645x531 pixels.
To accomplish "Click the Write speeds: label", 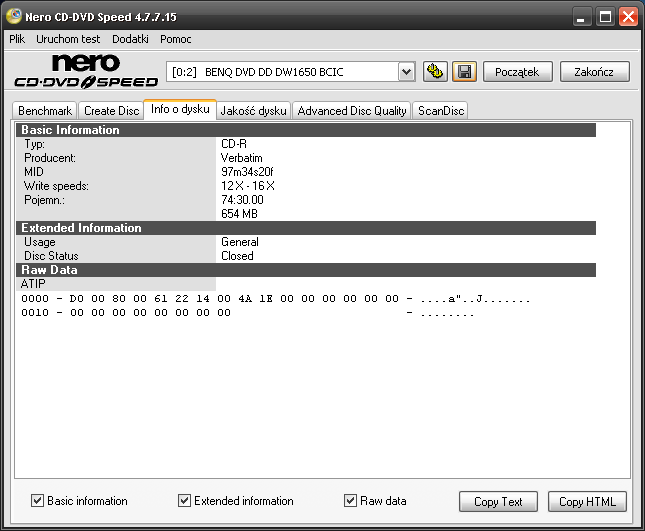I will pos(56,186).
